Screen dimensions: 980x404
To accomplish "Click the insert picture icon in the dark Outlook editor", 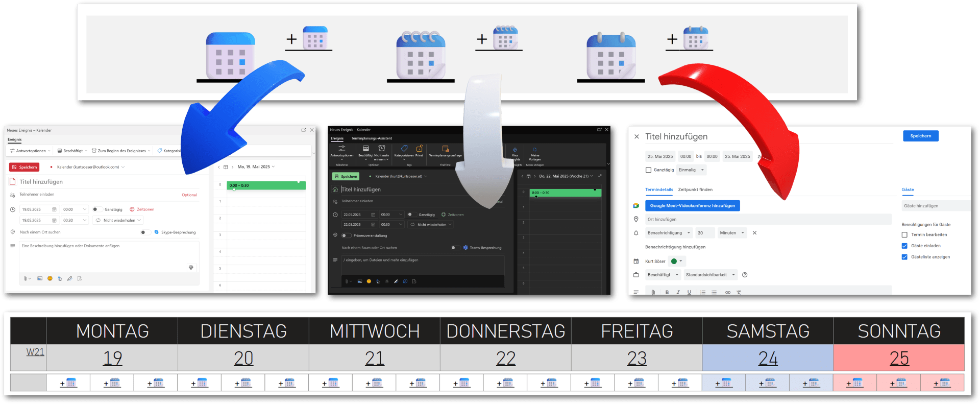I will click(359, 281).
